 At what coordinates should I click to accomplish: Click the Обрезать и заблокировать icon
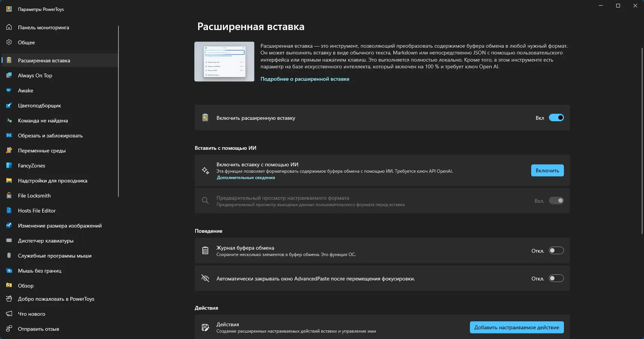[x=9, y=136]
